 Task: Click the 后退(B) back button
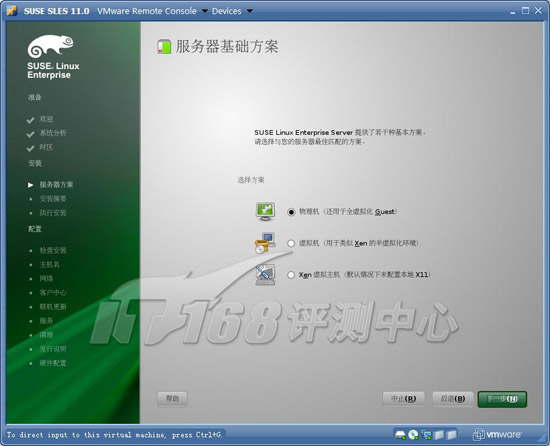(x=453, y=399)
